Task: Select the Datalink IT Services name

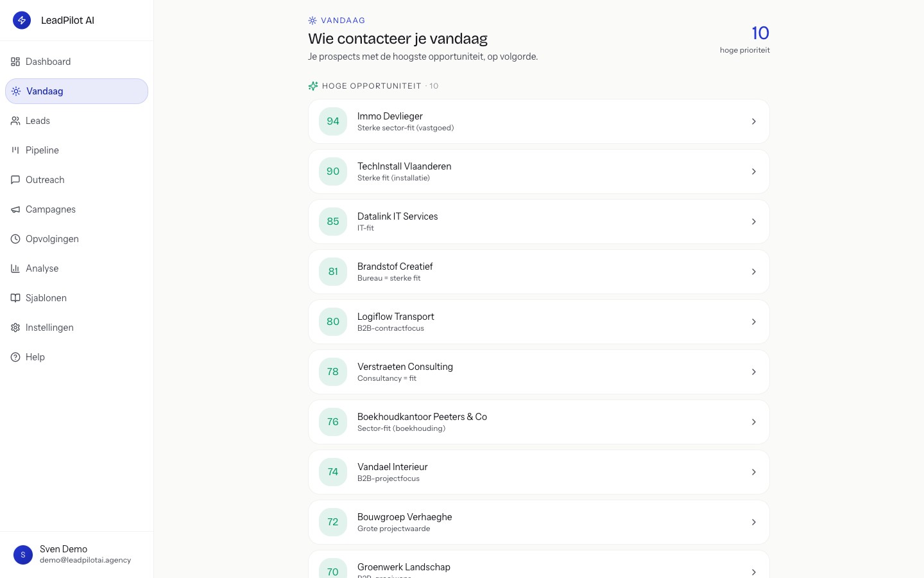Action: 398,216
